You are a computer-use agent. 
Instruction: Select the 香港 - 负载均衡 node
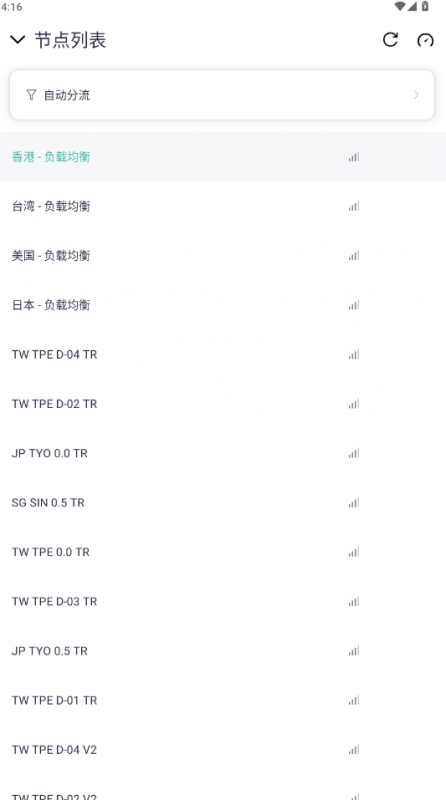[x=223, y=157]
